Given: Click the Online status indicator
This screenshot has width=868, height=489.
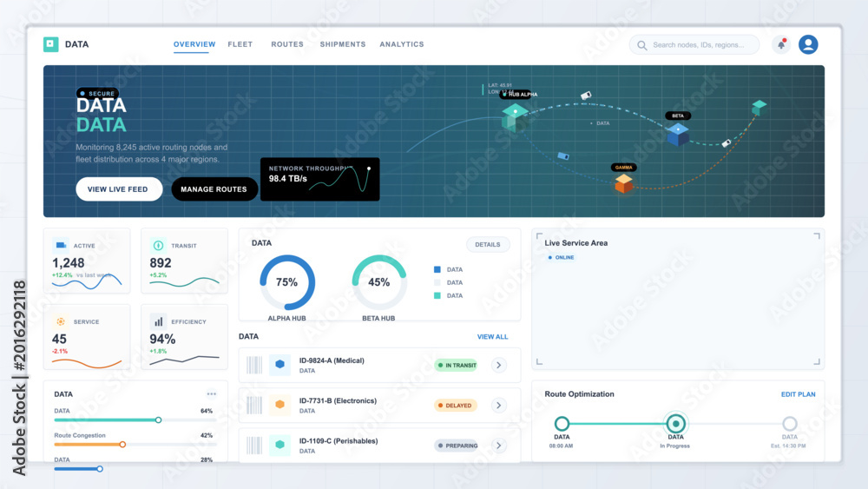Looking at the screenshot, I should click(562, 257).
